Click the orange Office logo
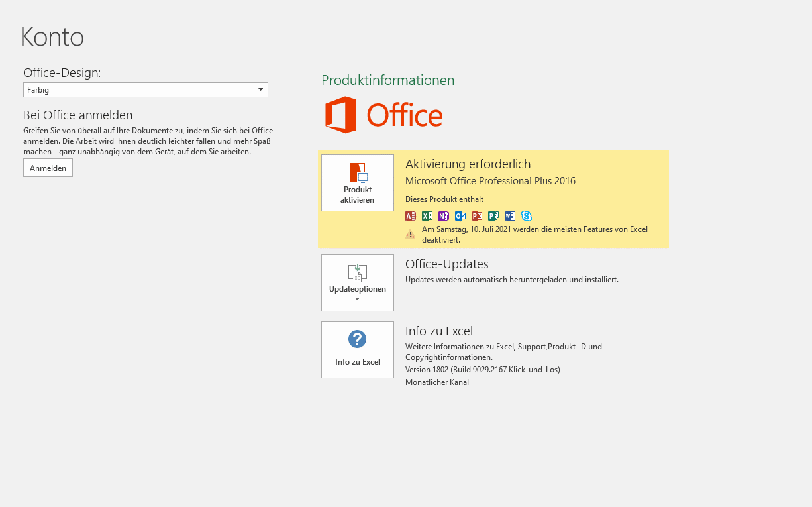This screenshot has height=507, width=812. pos(383,115)
